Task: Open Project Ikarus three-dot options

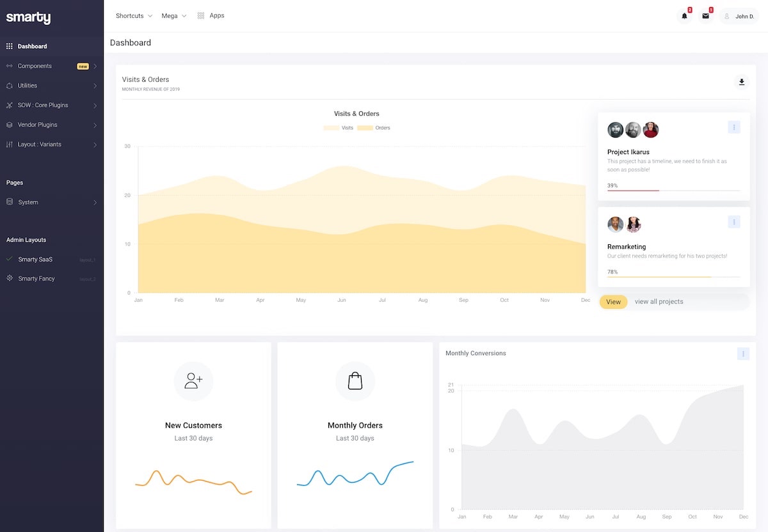Action: [733, 127]
